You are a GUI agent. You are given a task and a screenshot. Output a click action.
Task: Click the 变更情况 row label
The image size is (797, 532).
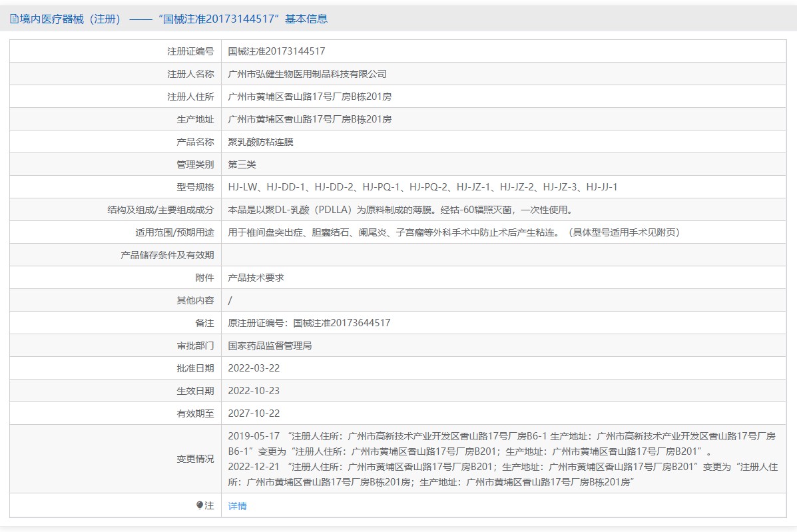click(195, 459)
